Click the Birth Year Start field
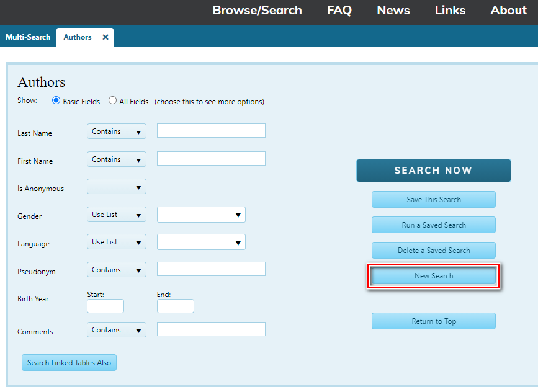The height and width of the screenshot is (392, 538). click(x=105, y=306)
